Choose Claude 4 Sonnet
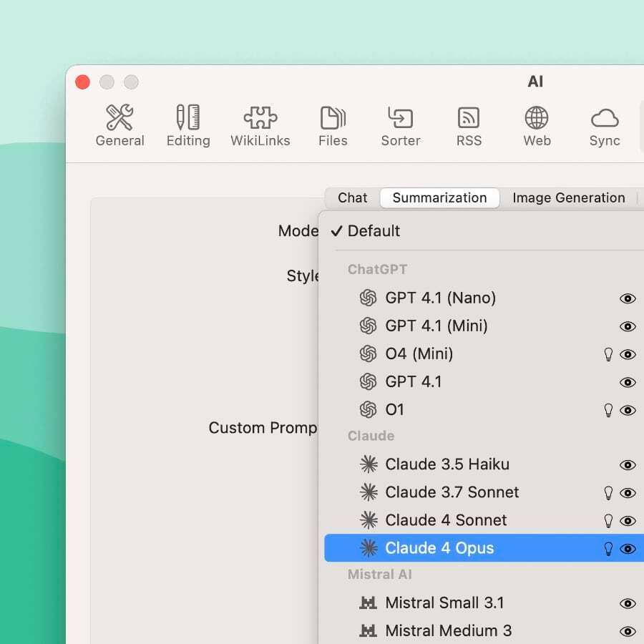Image resolution: width=644 pixels, height=644 pixels. pos(484,520)
